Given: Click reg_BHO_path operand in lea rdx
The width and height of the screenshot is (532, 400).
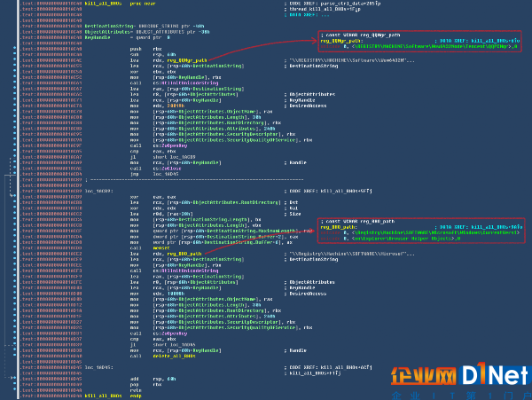Looking at the screenshot, I should [184, 254].
